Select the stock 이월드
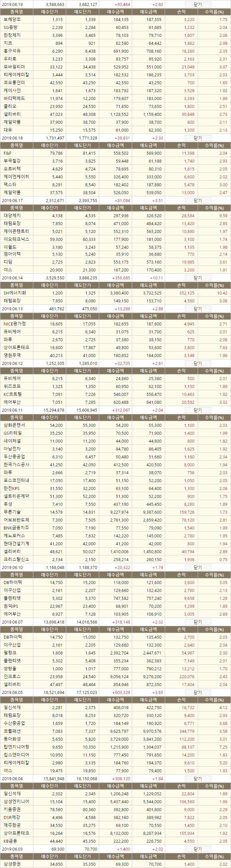This screenshot has width=231, height=868. (10, 247)
